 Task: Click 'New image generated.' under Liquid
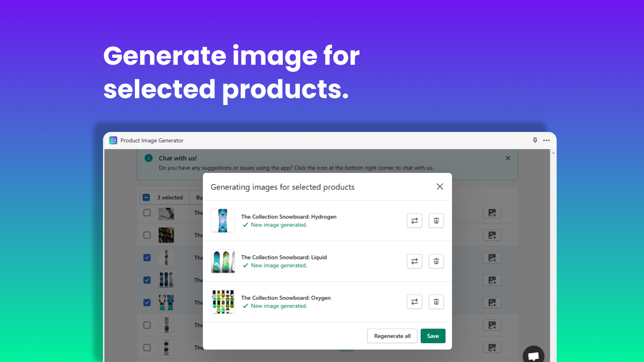(x=279, y=265)
